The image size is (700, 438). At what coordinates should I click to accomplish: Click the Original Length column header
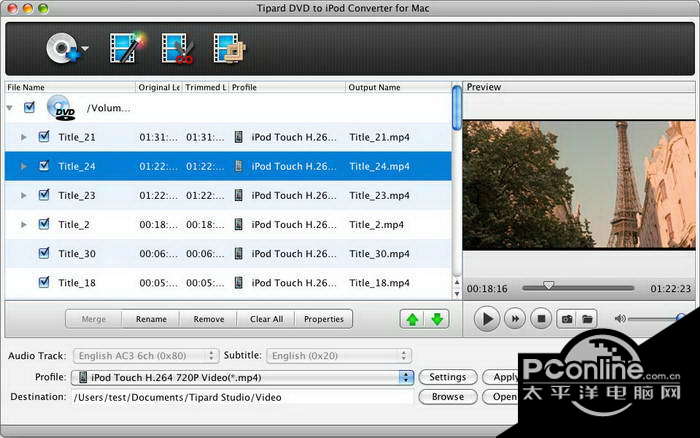coord(158,87)
